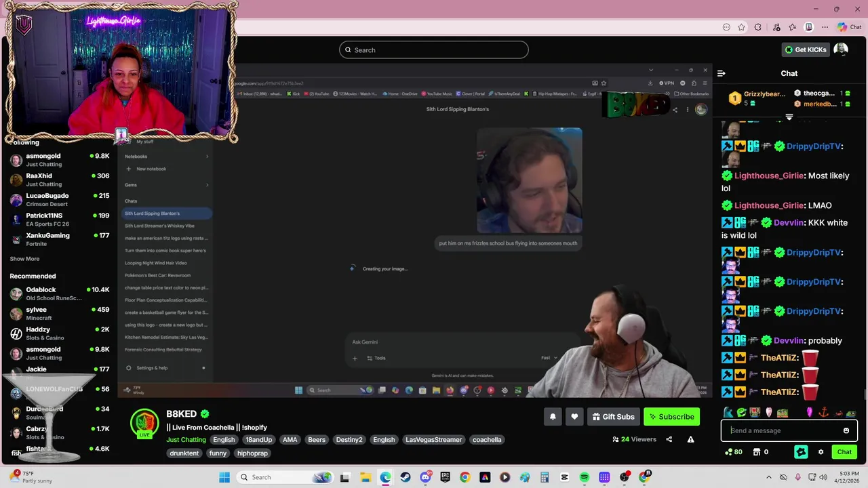Open the Calculator taskbar icon
Viewport: 868px width, 488px height.
(545, 477)
